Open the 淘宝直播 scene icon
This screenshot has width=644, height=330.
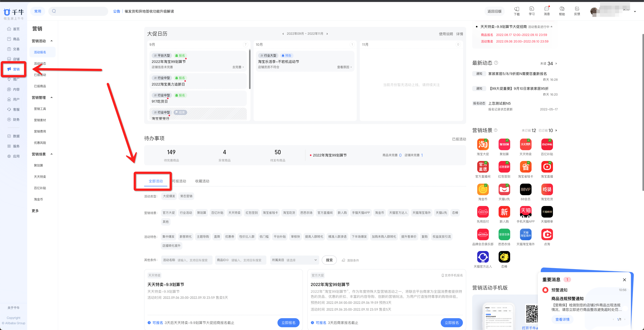click(x=547, y=167)
